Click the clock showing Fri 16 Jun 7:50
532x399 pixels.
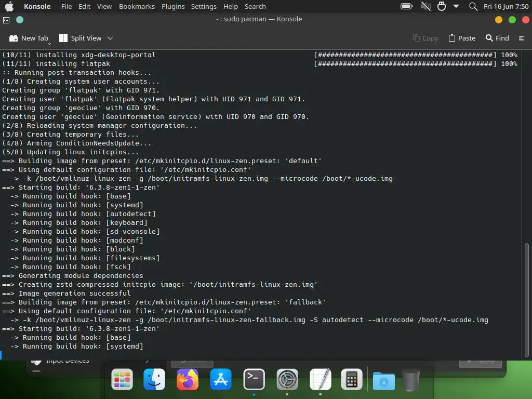coord(506,6)
